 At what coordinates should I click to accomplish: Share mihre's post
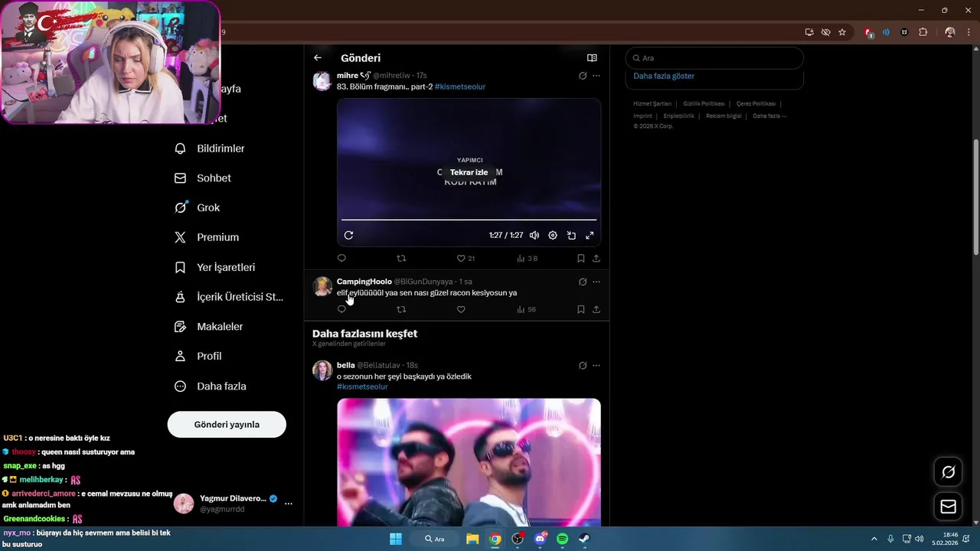(596, 259)
